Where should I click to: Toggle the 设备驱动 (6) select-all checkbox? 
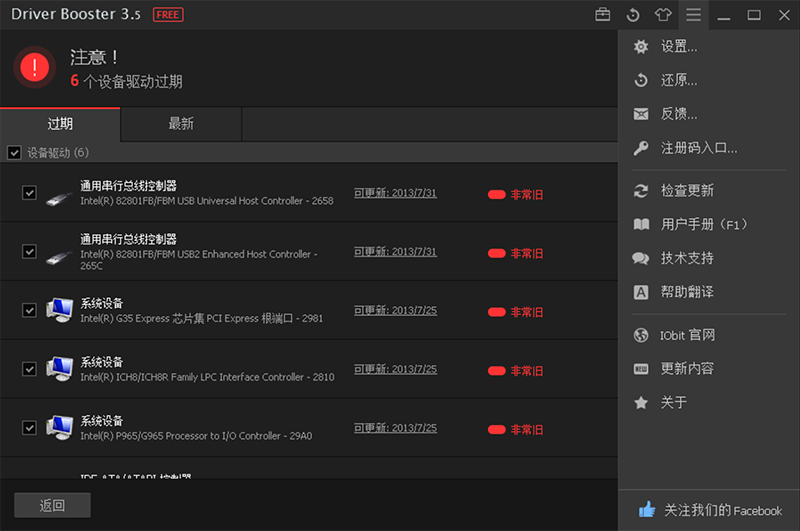[x=14, y=153]
